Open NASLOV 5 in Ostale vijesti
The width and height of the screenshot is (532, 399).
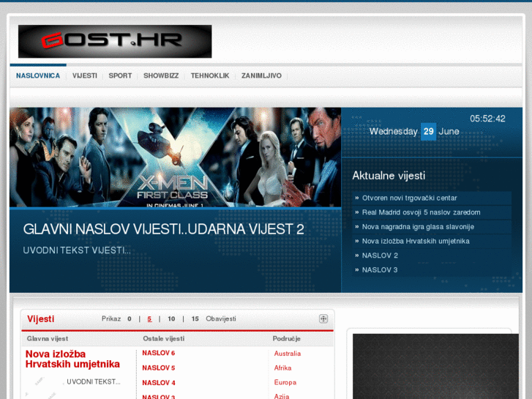(x=159, y=368)
